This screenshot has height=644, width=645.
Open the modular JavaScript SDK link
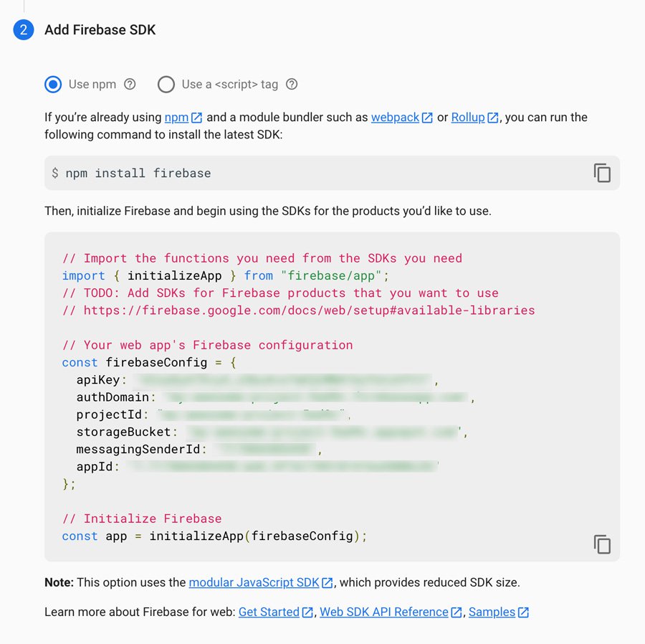[x=252, y=582]
